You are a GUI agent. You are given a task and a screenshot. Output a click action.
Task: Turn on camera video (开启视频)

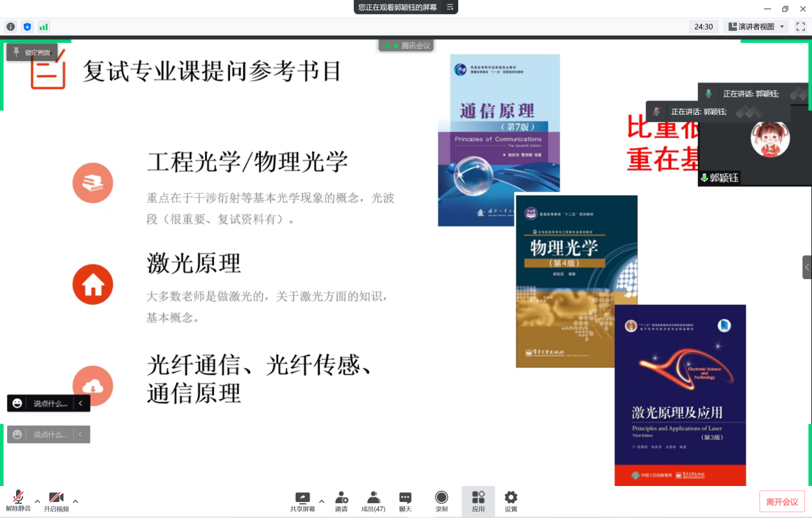click(56, 501)
